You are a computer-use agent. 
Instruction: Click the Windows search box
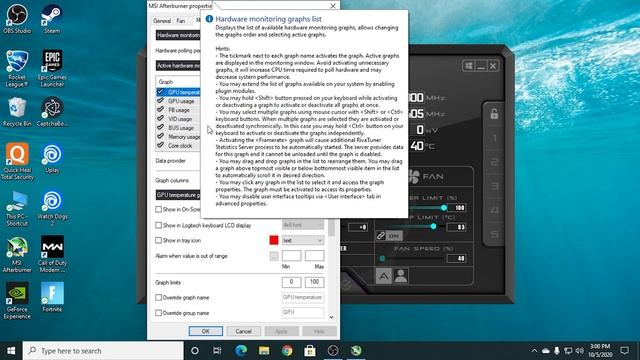click(103, 351)
